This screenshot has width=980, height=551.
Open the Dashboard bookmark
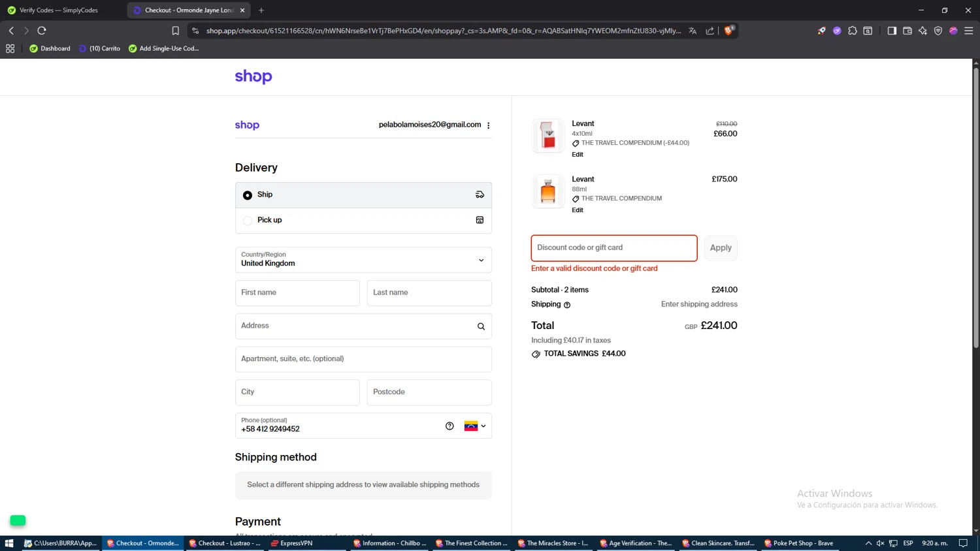coord(50,48)
